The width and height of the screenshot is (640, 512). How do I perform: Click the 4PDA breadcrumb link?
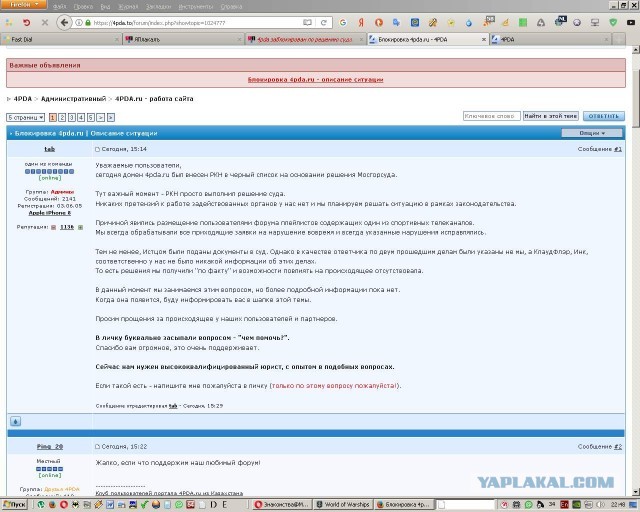coord(22,99)
